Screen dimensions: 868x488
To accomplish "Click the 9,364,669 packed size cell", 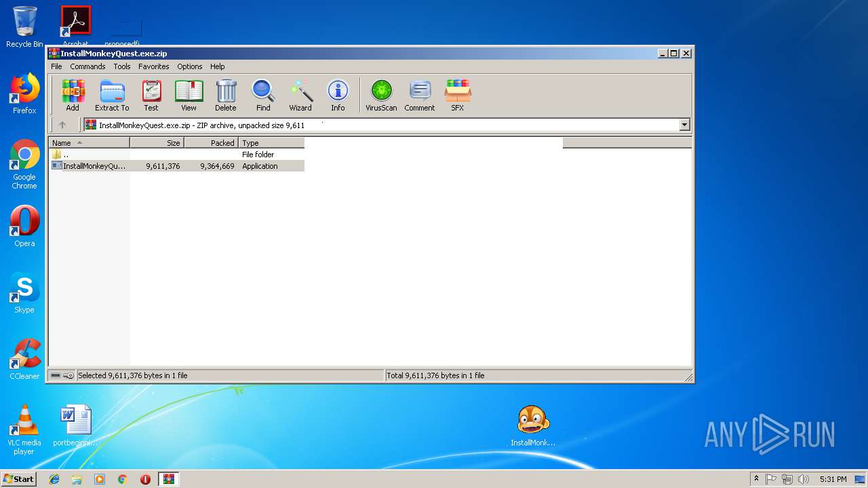I will (x=217, y=166).
